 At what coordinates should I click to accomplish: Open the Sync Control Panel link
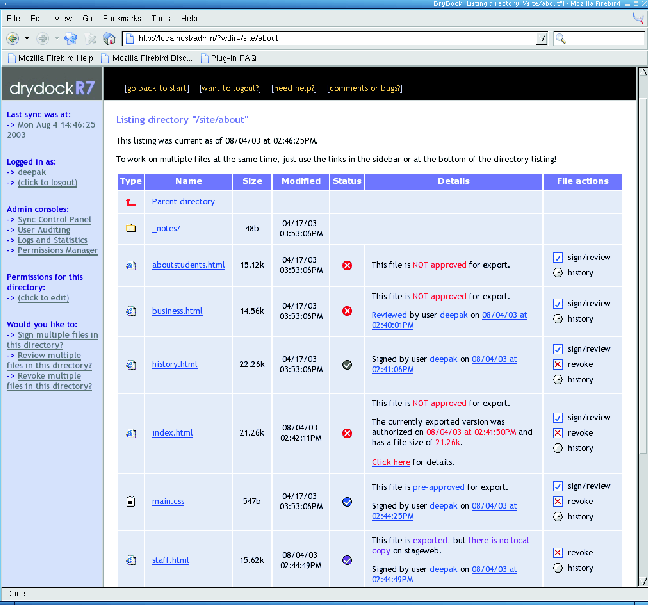(54, 219)
